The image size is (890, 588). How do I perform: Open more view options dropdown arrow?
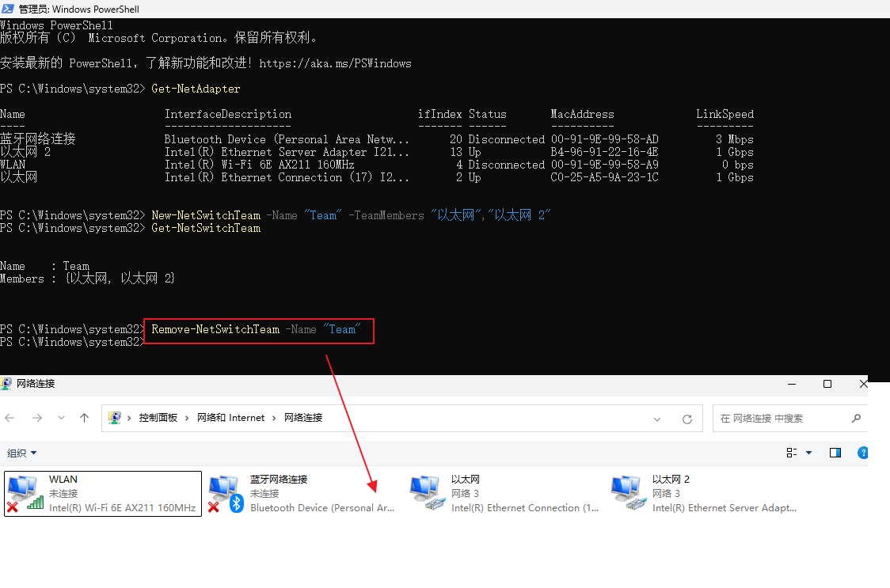808,453
